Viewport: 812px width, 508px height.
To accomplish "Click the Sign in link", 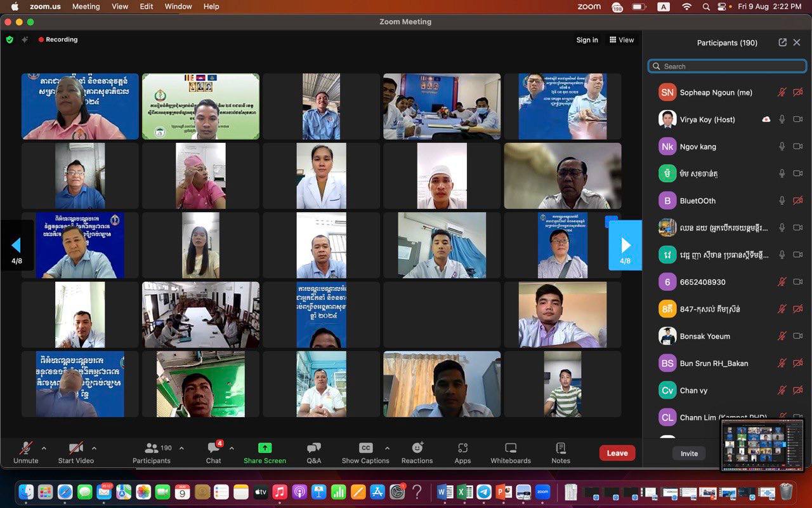I will click(587, 39).
